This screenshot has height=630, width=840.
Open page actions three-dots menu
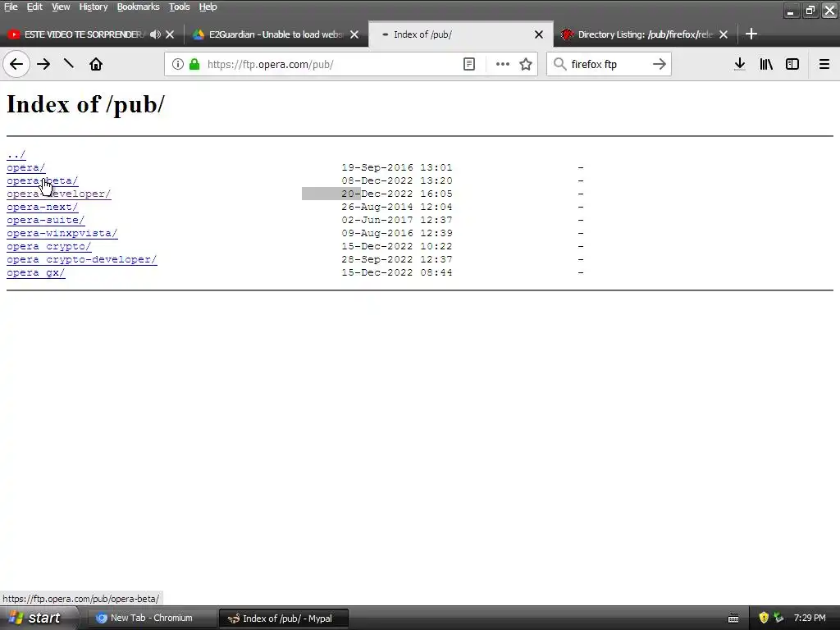click(x=502, y=64)
